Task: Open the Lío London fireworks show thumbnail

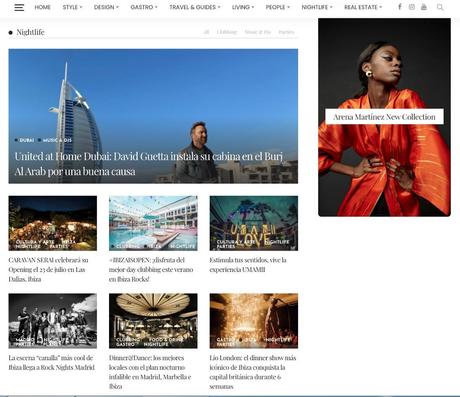Action: click(x=254, y=321)
